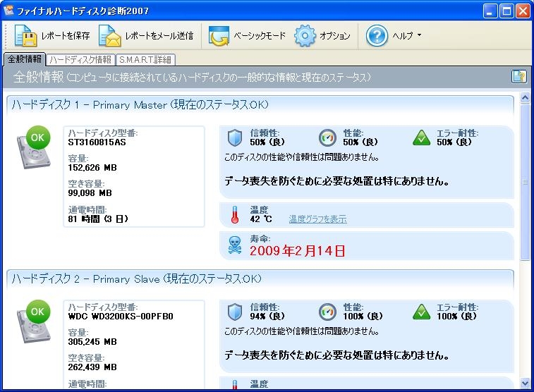Minimize the ファイナルハードディスク診断2007 window
This screenshot has width=534, height=392.
pos(490,11)
